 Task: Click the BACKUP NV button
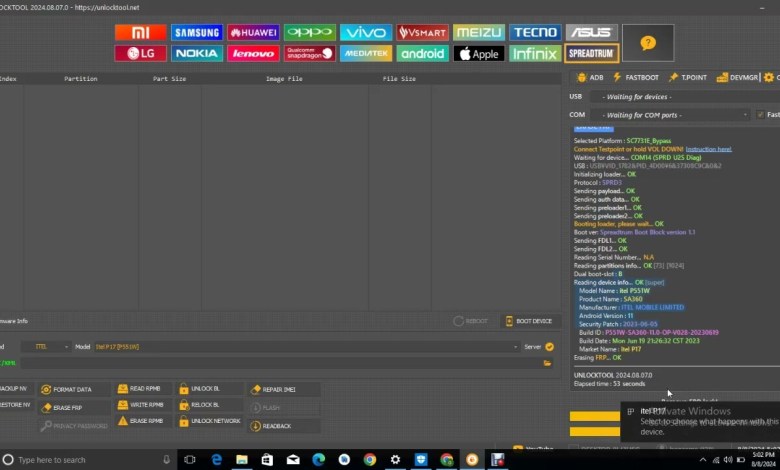click(15, 388)
